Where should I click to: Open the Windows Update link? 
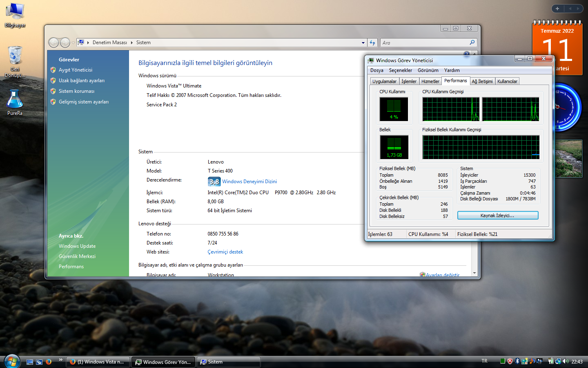(77, 246)
